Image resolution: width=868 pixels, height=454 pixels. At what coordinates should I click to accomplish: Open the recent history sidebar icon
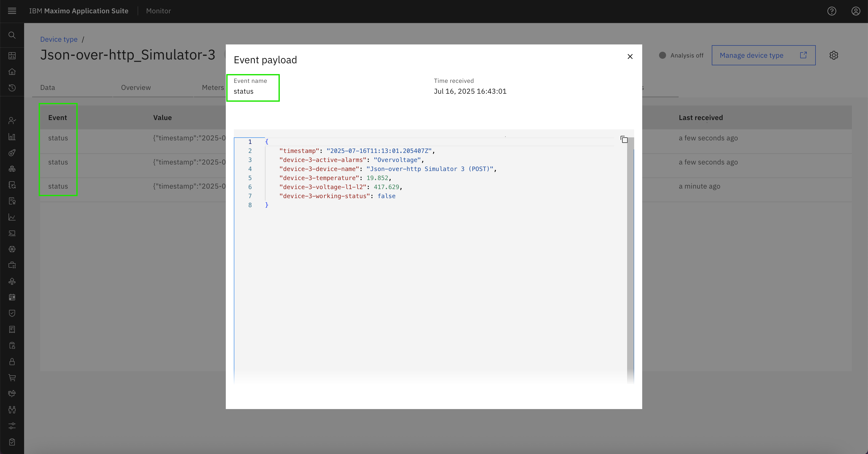pos(12,88)
